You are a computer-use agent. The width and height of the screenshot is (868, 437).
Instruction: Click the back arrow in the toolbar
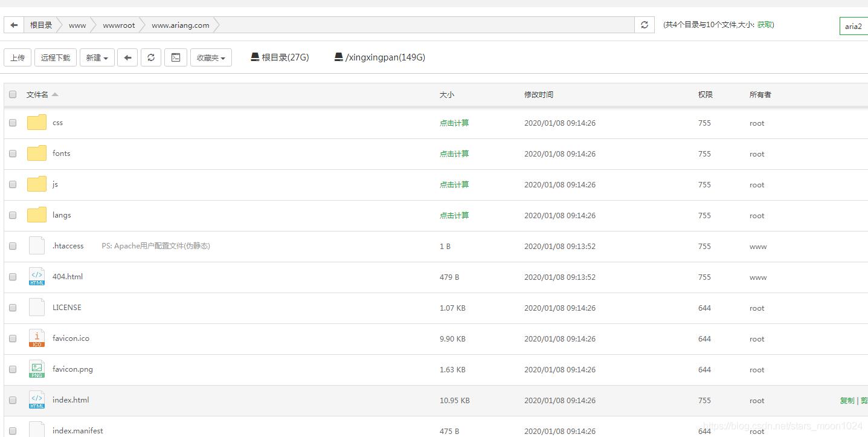127,57
